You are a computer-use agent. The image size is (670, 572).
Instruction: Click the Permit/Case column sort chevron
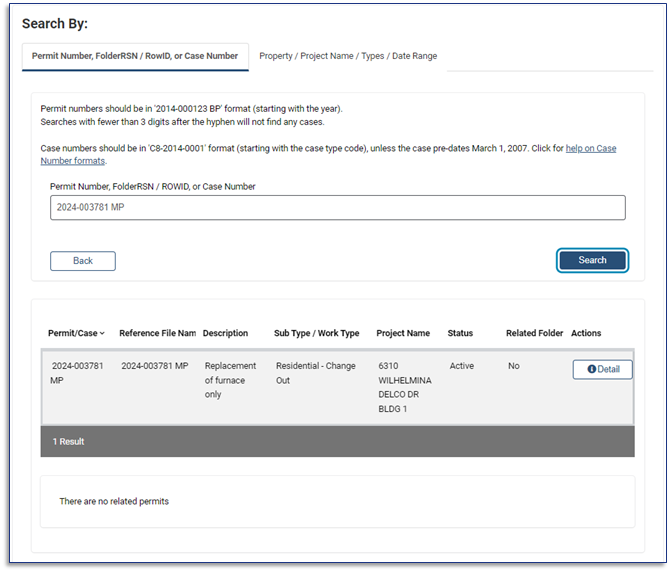[102, 334]
